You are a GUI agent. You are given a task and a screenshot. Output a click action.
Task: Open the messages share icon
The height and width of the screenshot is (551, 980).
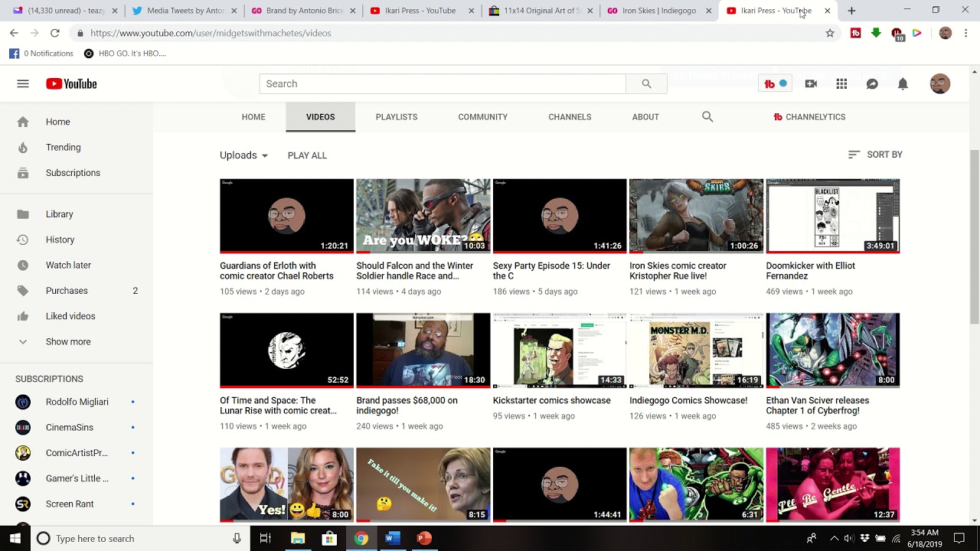coord(872,84)
